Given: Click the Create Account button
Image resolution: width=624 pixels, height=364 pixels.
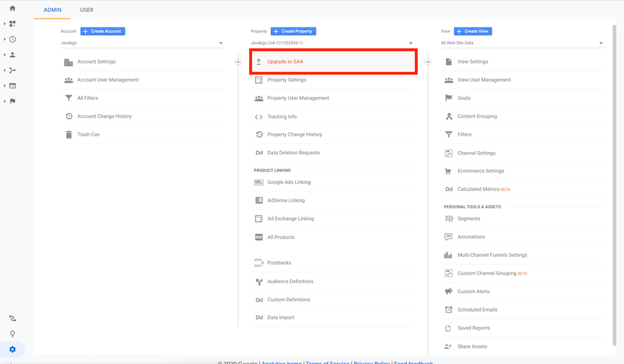Looking at the screenshot, I should [x=103, y=31].
